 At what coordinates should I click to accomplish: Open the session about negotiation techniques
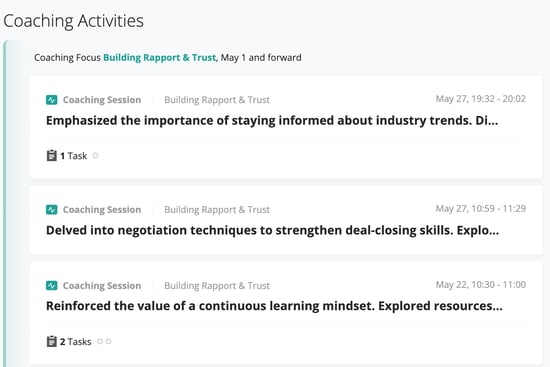[x=272, y=231]
